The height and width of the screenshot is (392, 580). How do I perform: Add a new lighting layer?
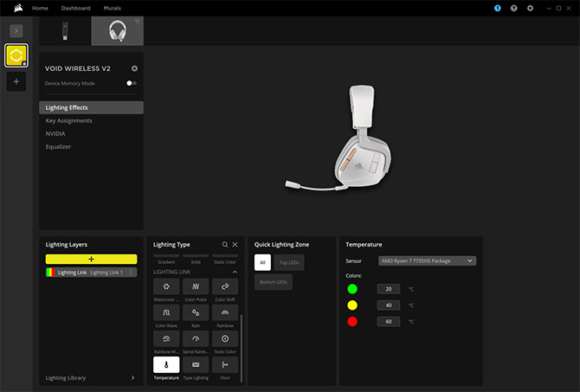(x=92, y=259)
